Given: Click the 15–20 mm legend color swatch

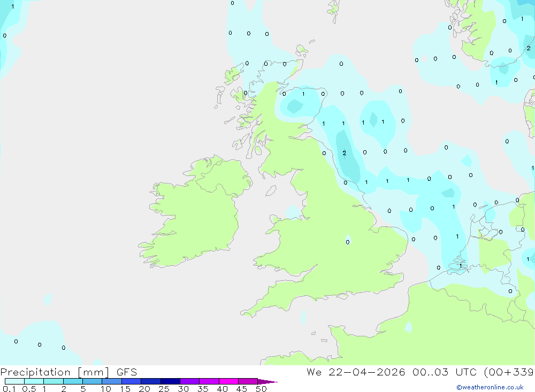Looking at the screenshot, I should click(132, 381).
